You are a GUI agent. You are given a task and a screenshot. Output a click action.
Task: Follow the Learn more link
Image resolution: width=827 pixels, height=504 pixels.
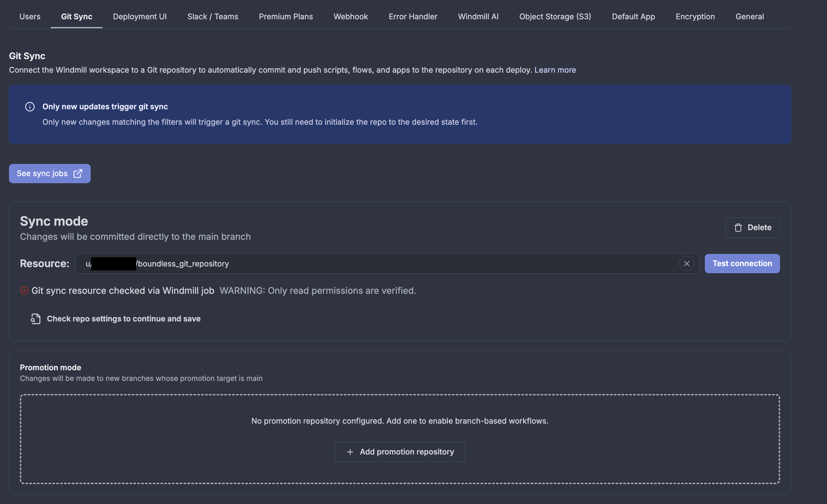555,70
